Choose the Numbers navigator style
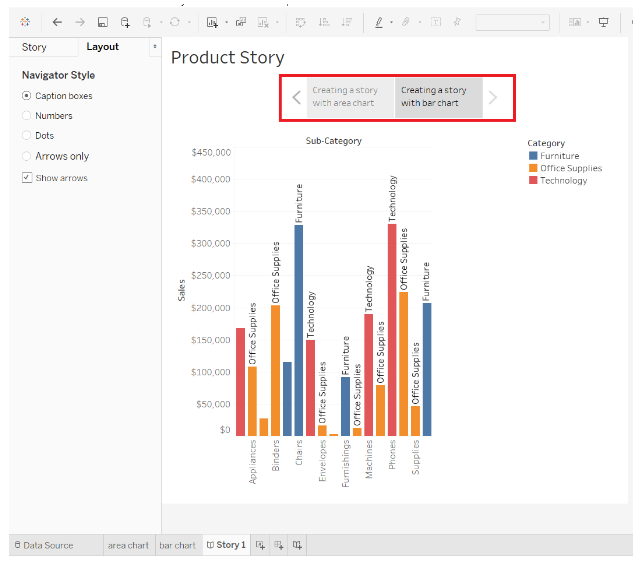The width and height of the screenshot is (641, 565). click(27, 116)
